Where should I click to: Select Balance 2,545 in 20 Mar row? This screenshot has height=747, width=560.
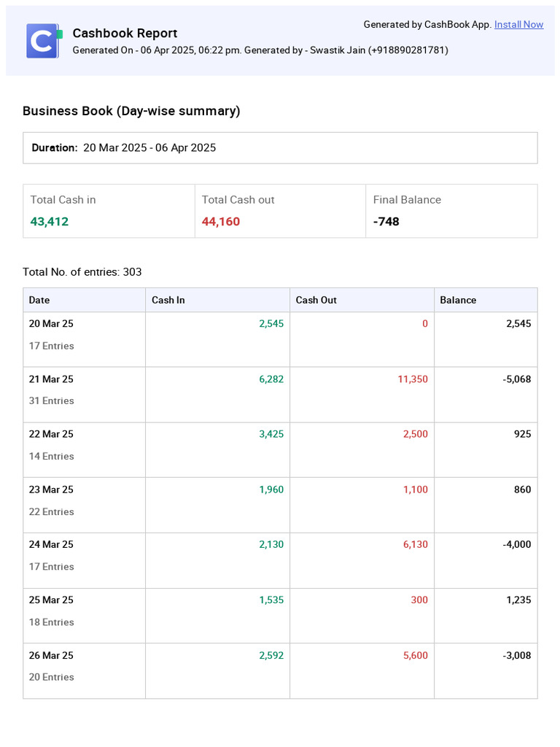518,323
